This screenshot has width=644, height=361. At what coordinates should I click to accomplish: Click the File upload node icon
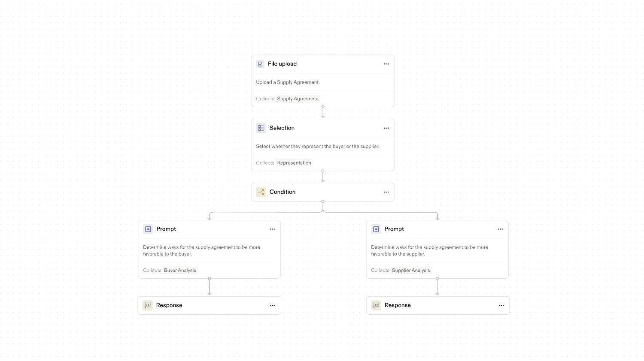coord(260,64)
